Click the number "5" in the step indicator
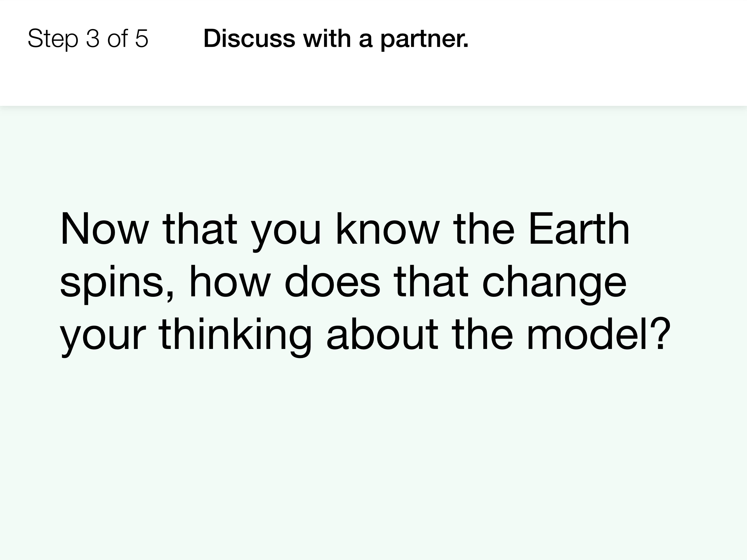Viewport: 747px width, 560px height. pos(142,38)
